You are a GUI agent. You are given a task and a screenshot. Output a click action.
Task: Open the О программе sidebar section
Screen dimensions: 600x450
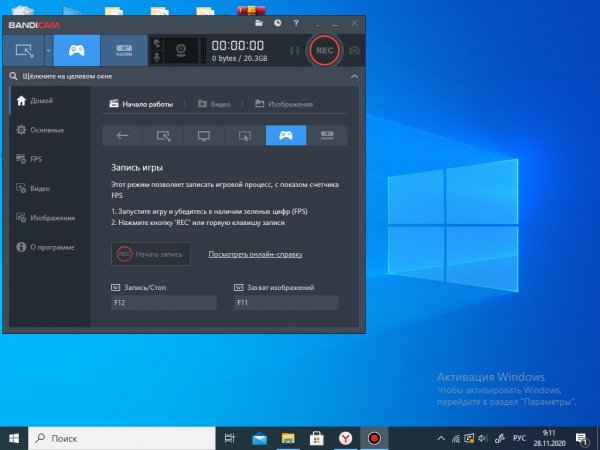tap(50, 247)
